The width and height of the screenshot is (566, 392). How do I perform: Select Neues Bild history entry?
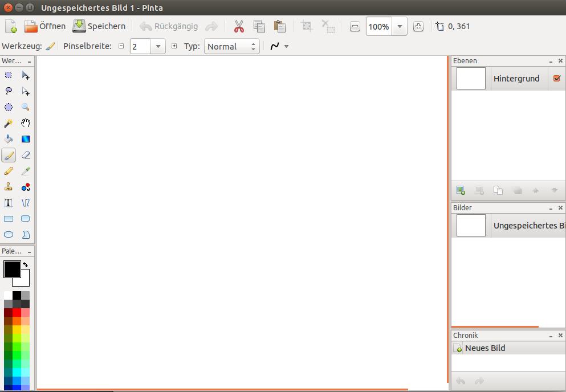508,348
